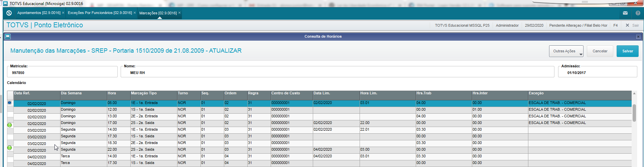The width and height of the screenshot is (644, 167).
Task: Click the Salvar button
Action: click(x=628, y=51)
